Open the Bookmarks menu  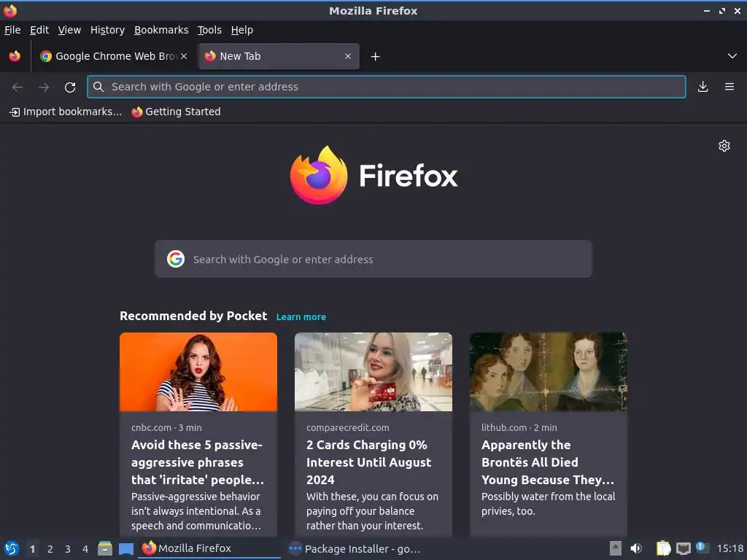[x=161, y=30]
